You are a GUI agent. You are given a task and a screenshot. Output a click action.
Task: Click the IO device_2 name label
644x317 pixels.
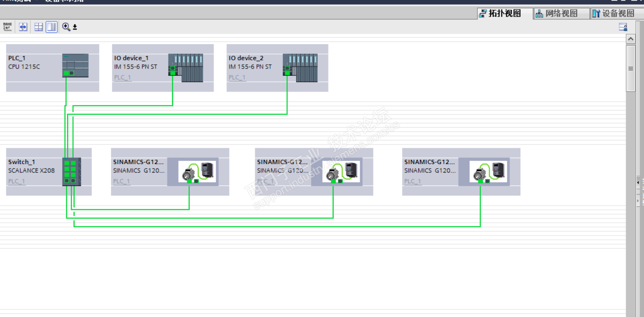tap(246, 58)
